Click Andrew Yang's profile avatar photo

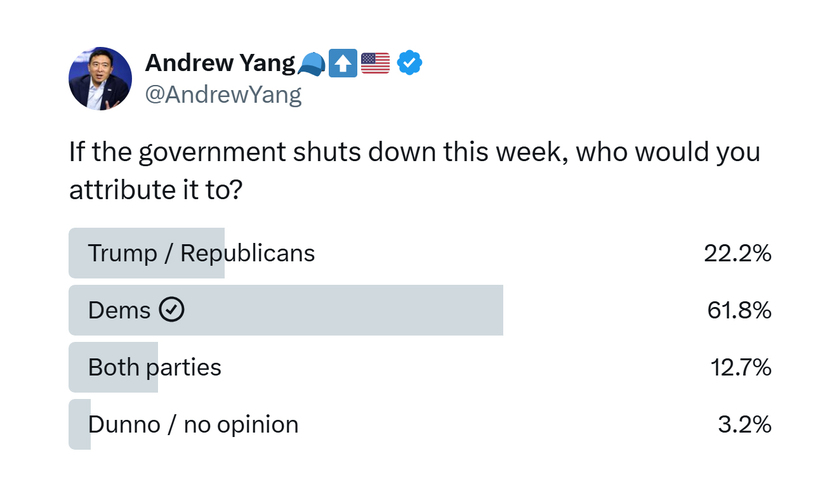point(100,79)
